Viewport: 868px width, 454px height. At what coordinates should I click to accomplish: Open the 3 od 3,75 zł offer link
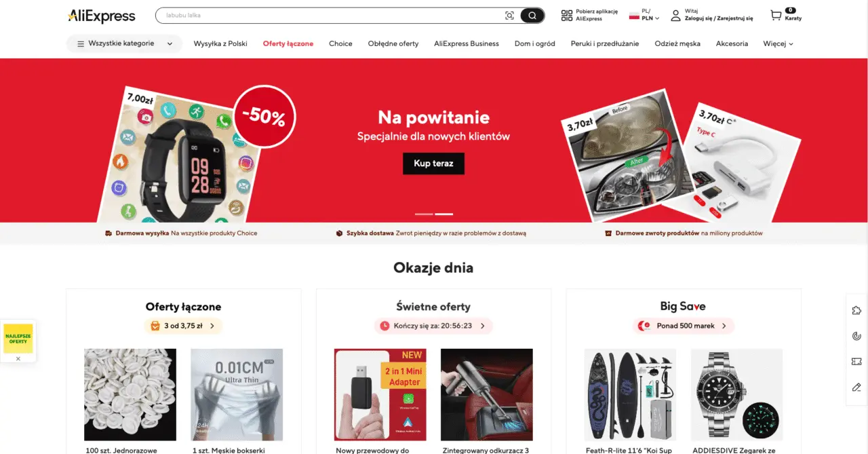(183, 326)
